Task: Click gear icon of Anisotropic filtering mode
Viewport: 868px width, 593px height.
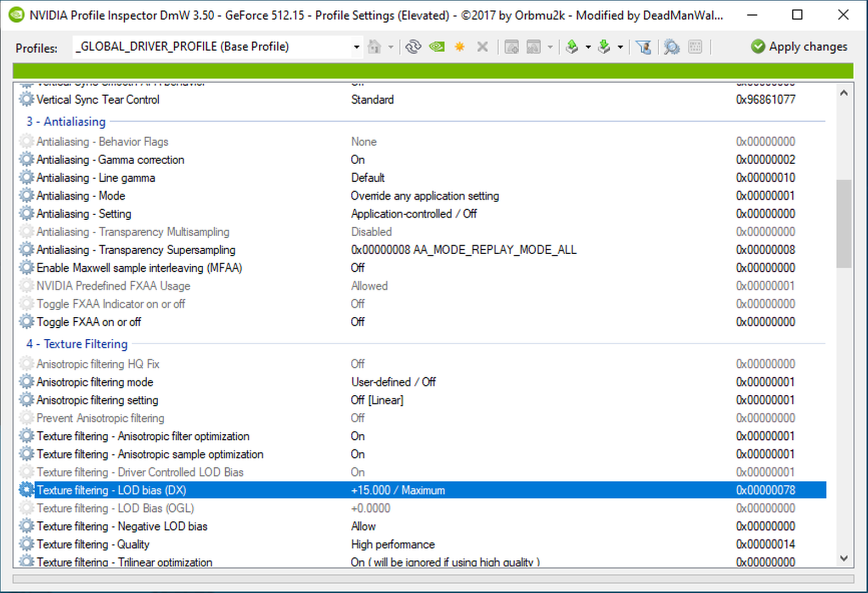Action: 26,382
